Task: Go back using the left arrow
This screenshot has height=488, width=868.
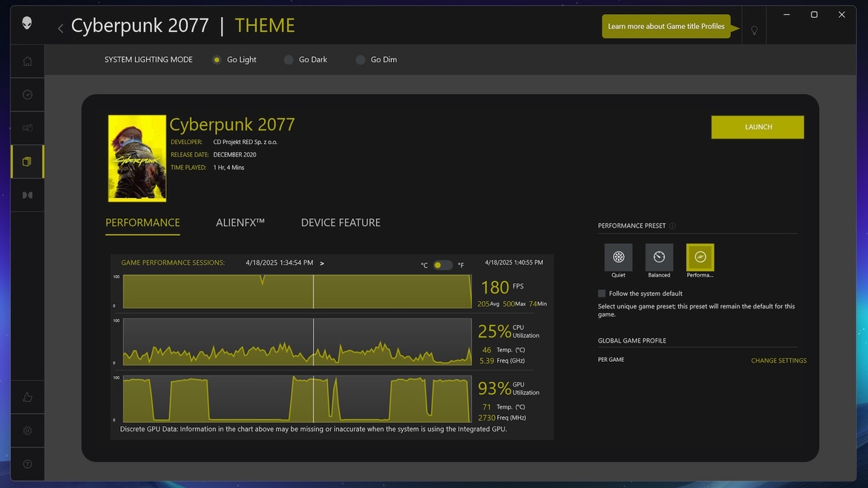Action: [60, 27]
